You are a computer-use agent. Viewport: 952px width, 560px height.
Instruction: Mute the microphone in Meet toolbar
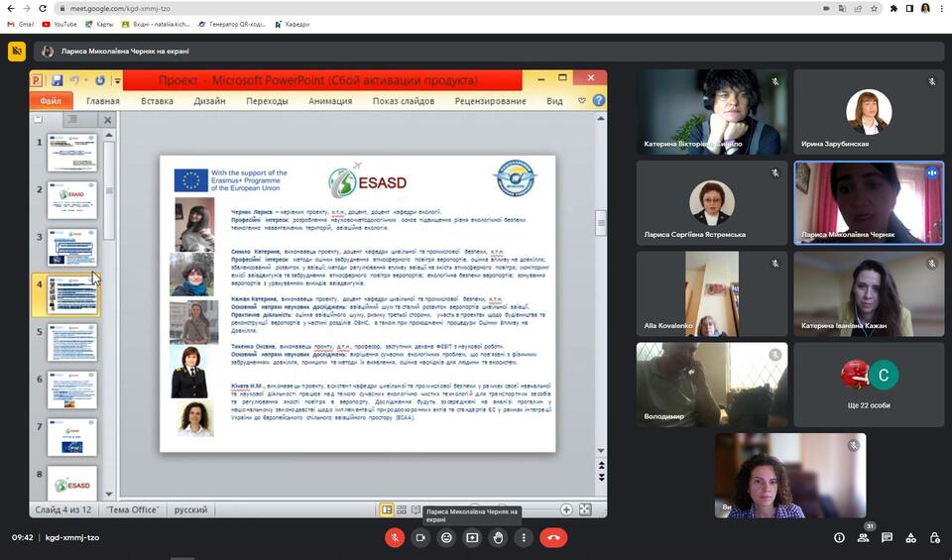396,537
